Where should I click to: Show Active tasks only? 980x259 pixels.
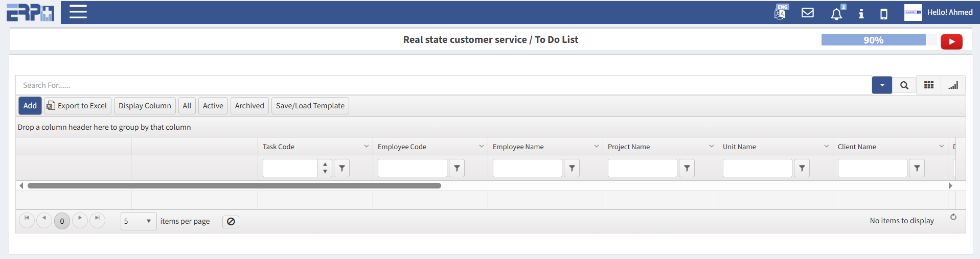(x=213, y=106)
